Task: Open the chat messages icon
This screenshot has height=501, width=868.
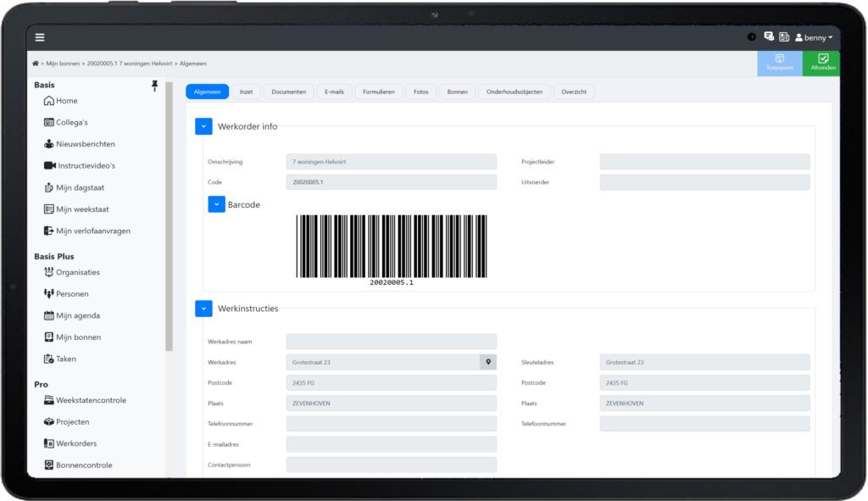Action: coord(769,36)
